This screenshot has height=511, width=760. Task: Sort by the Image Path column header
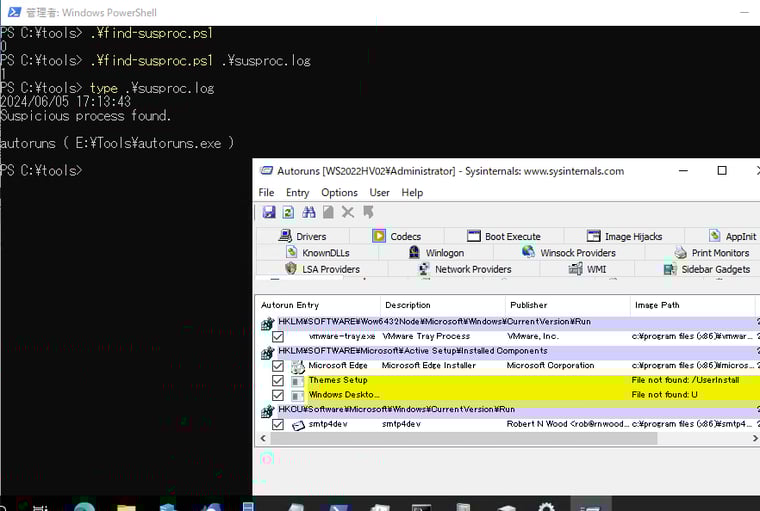[692, 305]
